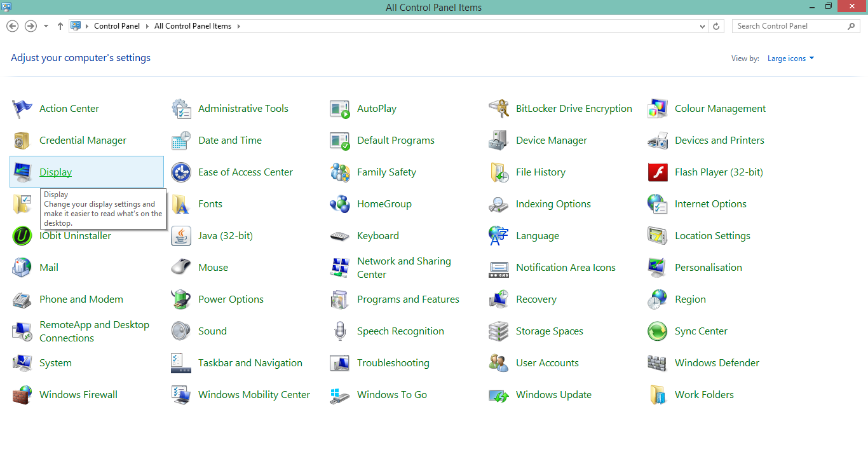Open the Region link

pyautogui.click(x=690, y=299)
